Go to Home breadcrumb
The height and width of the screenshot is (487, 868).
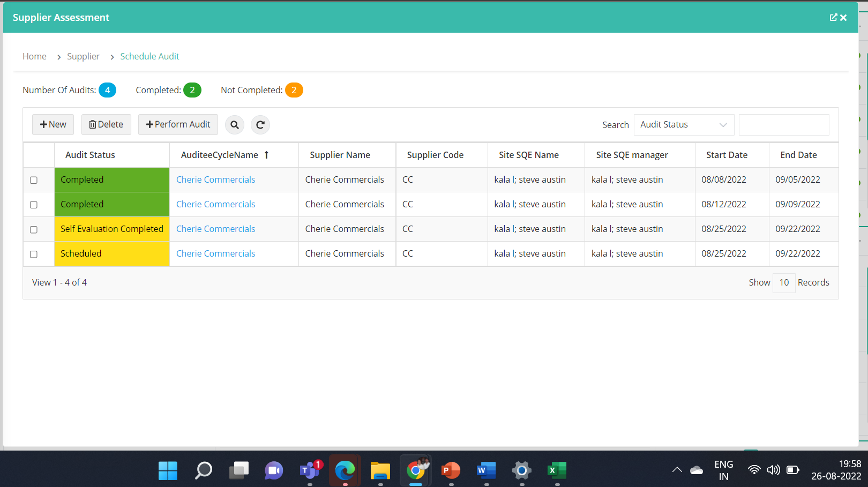[x=34, y=56]
